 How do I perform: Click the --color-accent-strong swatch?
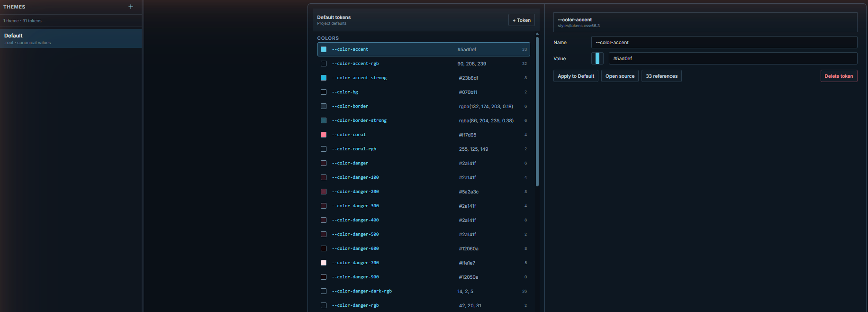click(324, 78)
